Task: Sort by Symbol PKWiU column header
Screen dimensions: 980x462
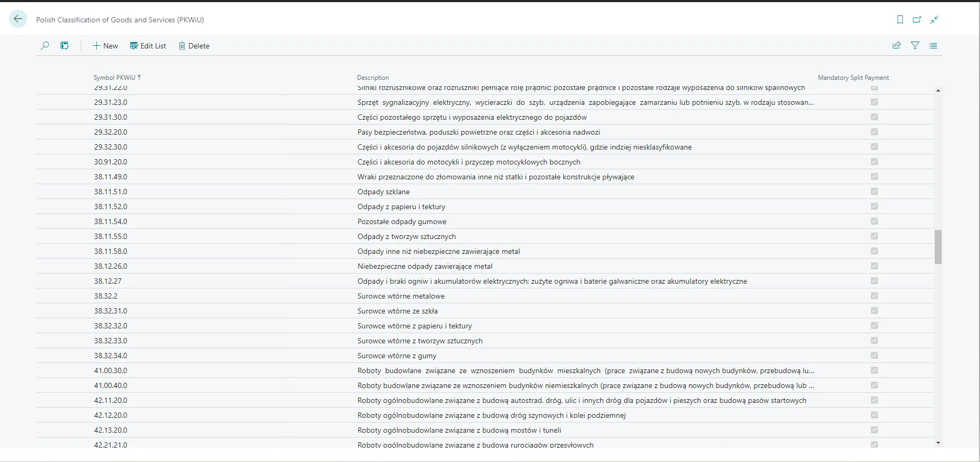Action: (114, 78)
